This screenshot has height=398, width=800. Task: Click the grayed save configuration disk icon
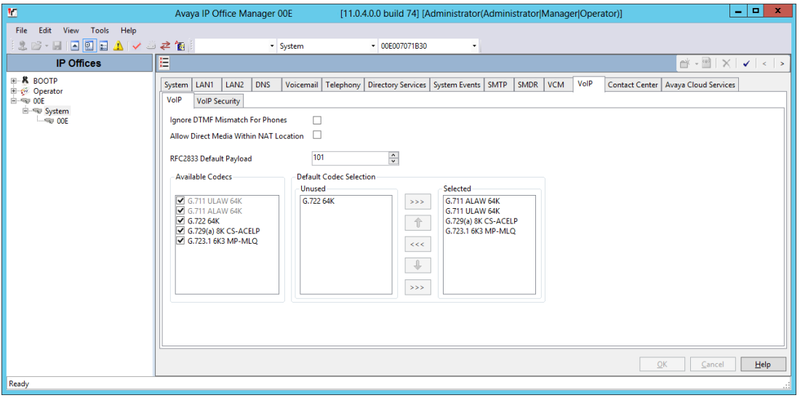tap(57, 46)
